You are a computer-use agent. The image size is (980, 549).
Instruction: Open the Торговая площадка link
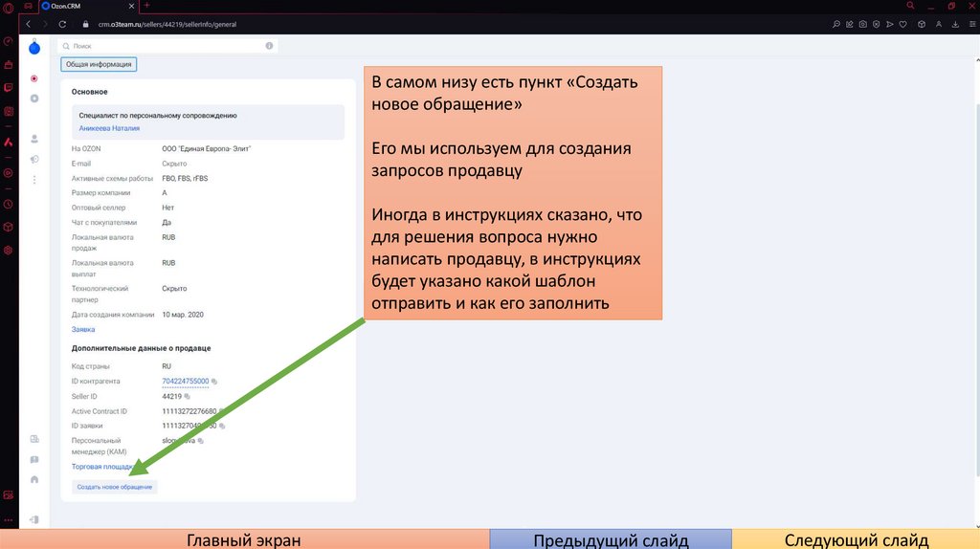pos(102,467)
